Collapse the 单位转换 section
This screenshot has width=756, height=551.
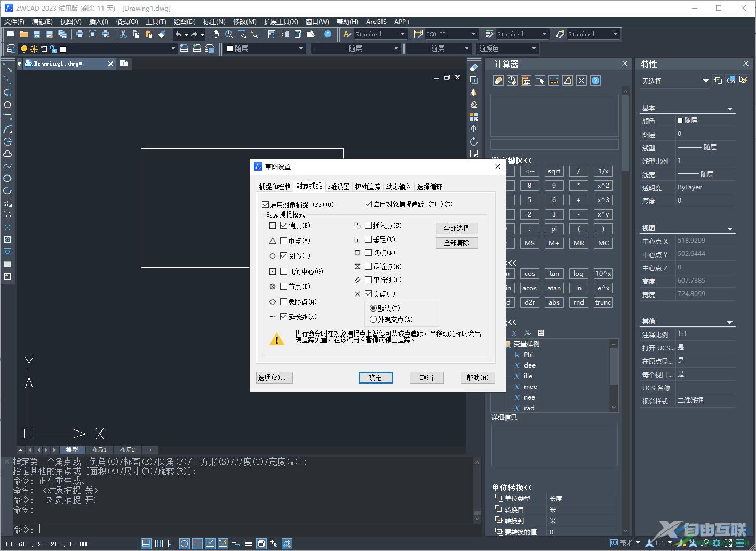(512, 488)
